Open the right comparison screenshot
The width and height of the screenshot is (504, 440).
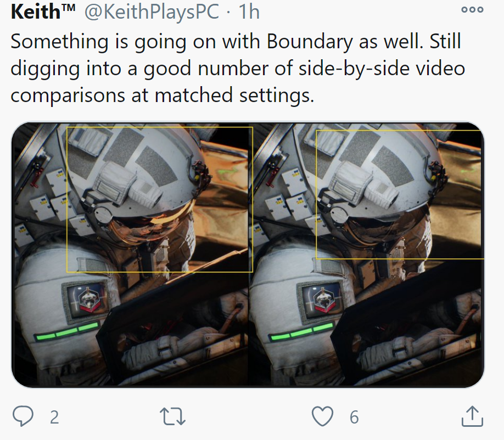tap(366, 255)
